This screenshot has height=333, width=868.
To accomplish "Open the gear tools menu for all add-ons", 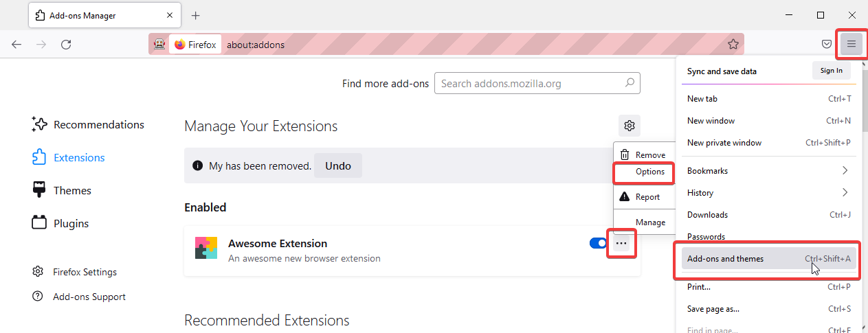I will click(x=629, y=126).
